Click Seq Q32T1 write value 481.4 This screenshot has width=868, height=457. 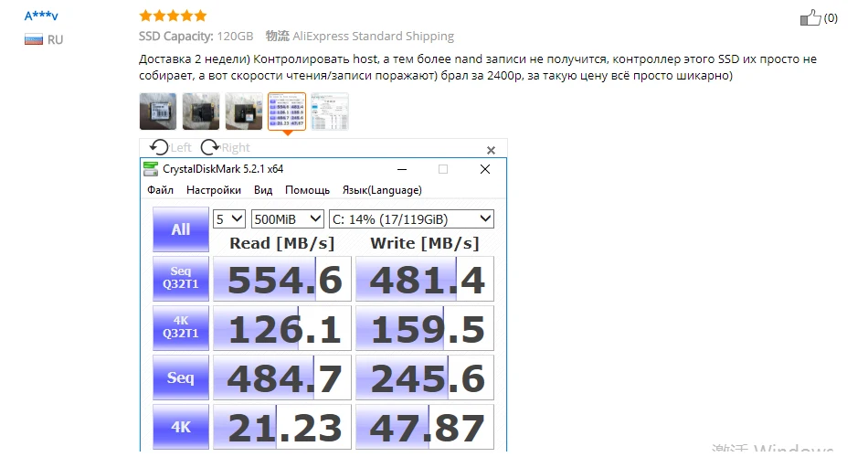click(x=425, y=279)
